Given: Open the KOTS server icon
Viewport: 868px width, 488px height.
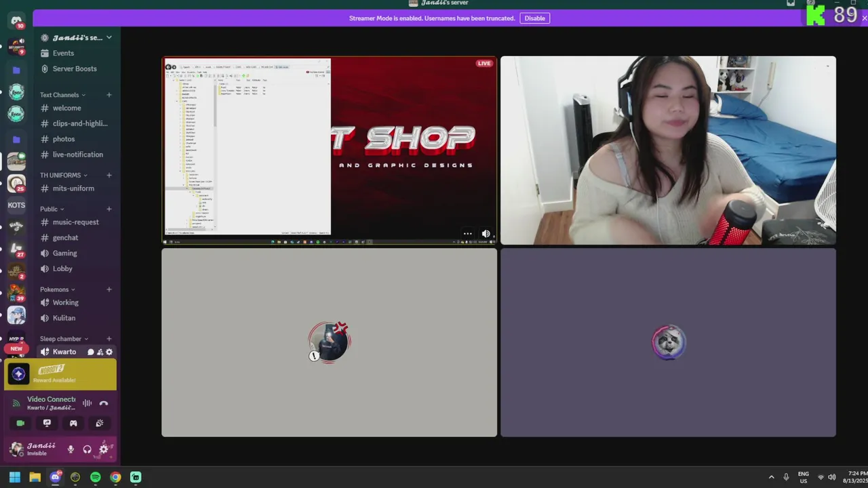Looking at the screenshot, I should point(16,205).
